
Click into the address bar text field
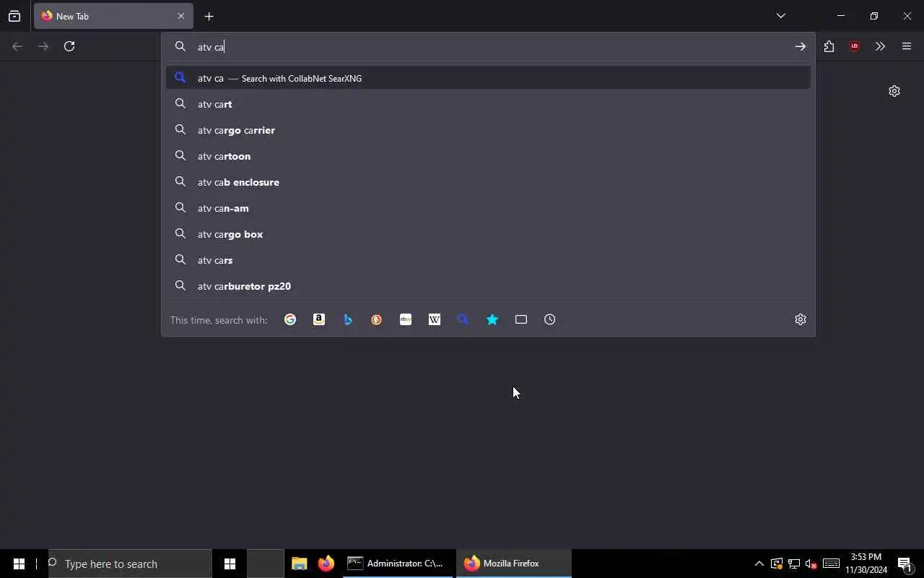(x=491, y=46)
